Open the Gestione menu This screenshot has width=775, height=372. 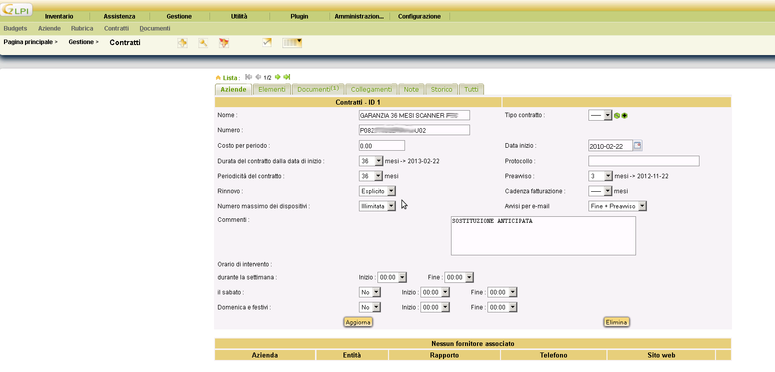179,16
